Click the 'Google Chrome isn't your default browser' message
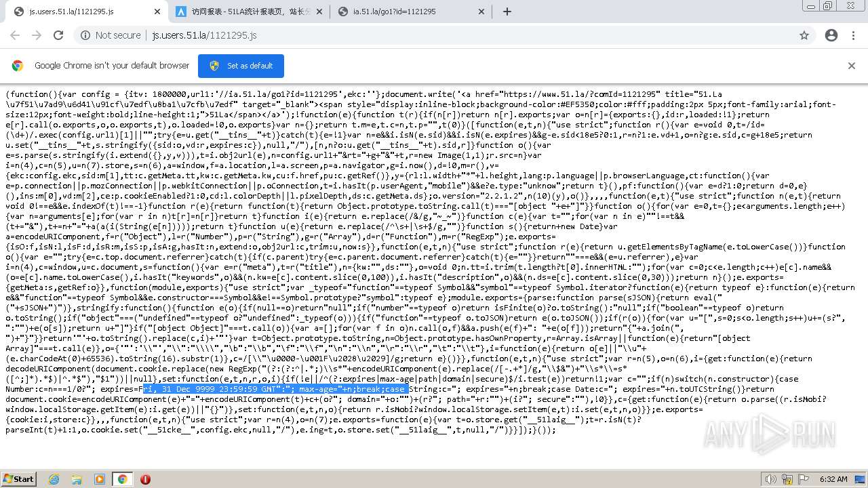The image size is (868, 488). (x=112, y=66)
